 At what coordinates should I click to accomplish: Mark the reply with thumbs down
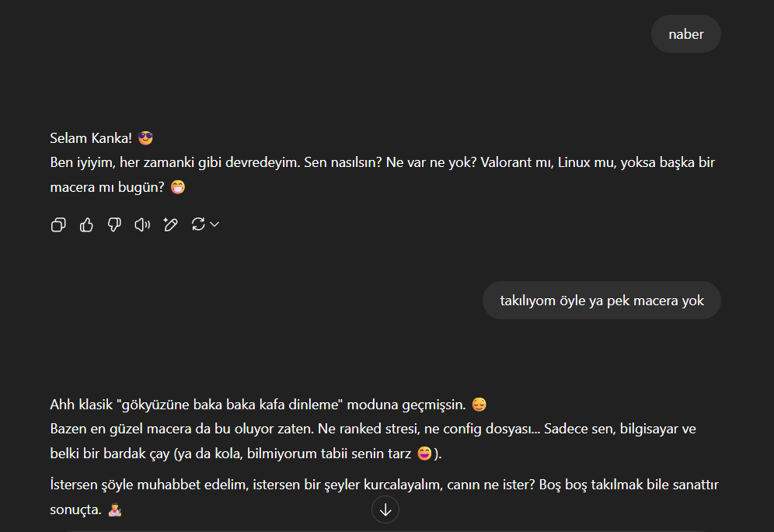point(114,225)
